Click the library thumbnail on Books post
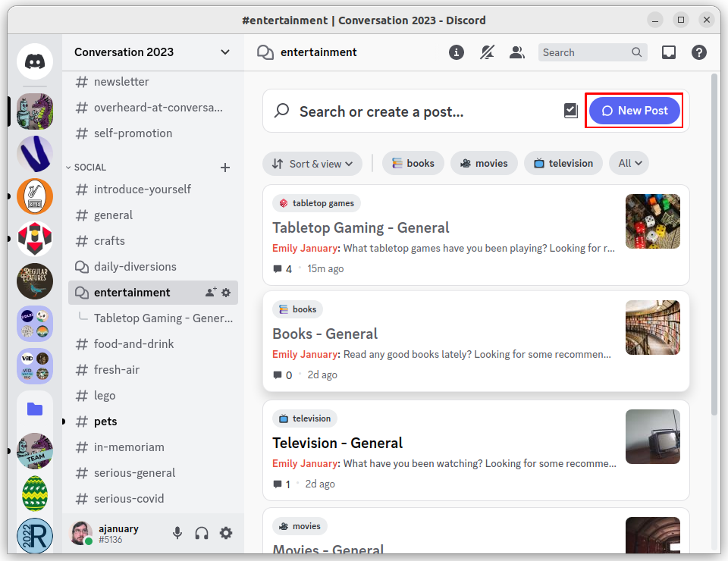The height and width of the screenshot is (561, 728). coord(653,328)
